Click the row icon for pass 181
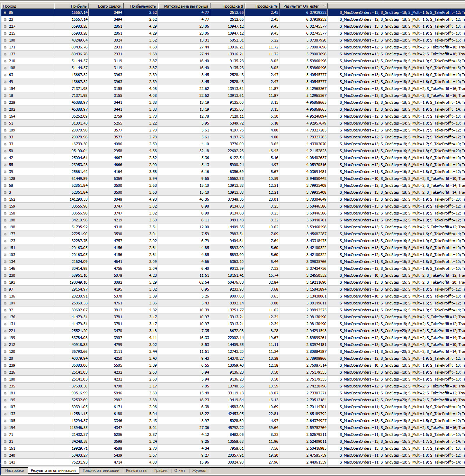The image size is (465, 476). coord(5,393)
